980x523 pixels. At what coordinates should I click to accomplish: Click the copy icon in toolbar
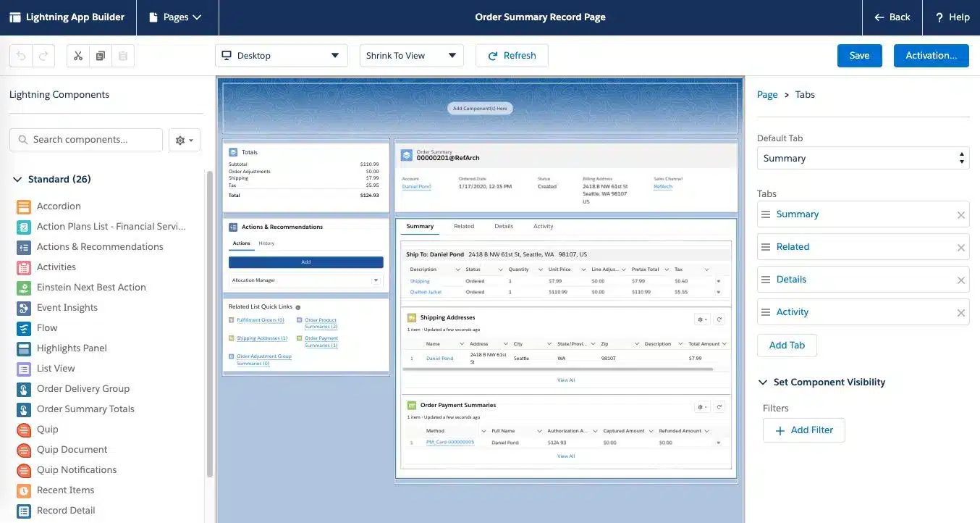click(101, 56)
